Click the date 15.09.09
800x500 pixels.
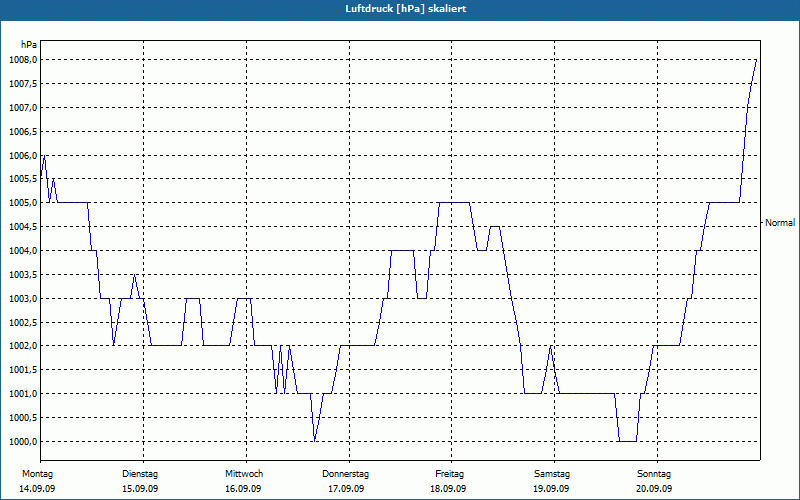(x=140, y=489)
